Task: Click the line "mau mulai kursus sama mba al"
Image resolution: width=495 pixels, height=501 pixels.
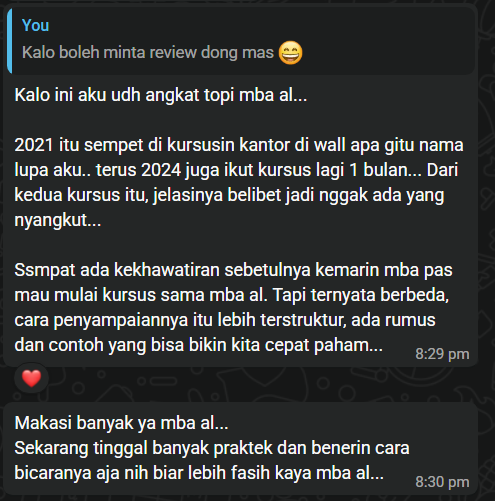Action: (232, 295)
